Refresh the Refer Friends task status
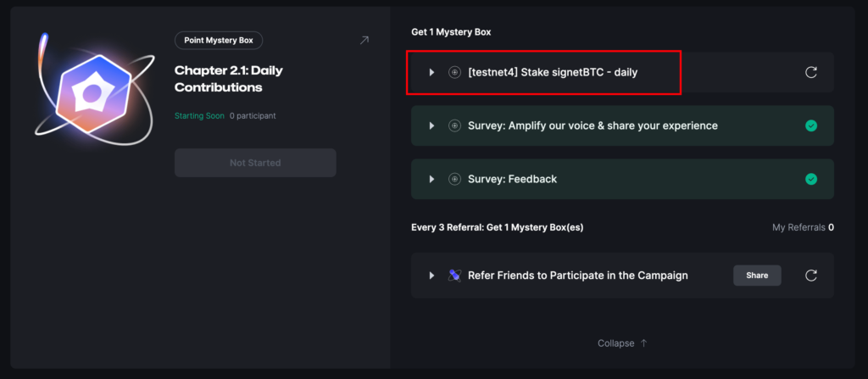868x379 pixels. pos(810,276)
